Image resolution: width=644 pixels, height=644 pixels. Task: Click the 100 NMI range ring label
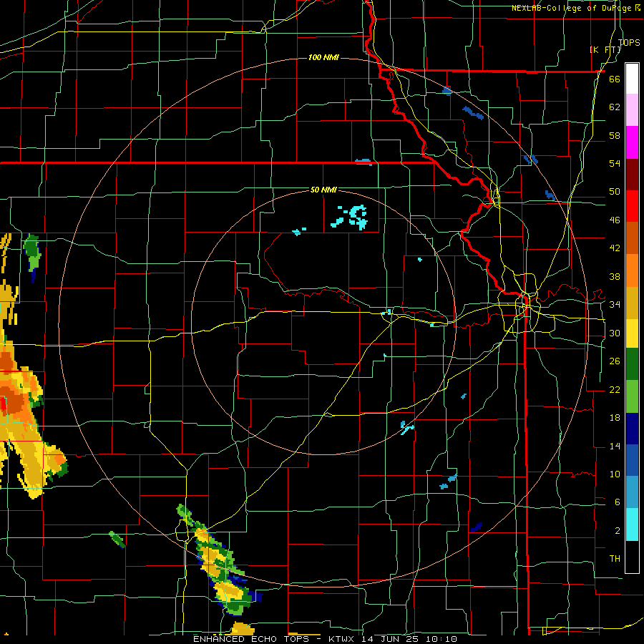coord(323,57)
